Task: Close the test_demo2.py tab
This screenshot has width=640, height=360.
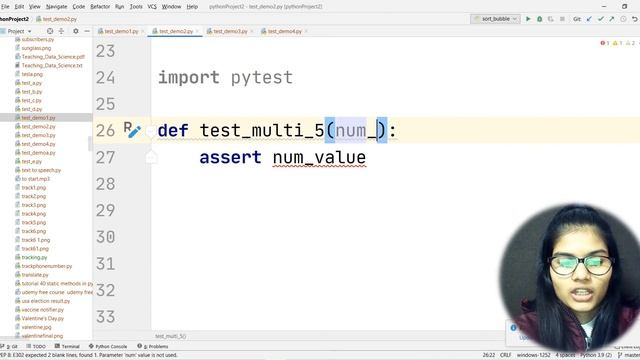Action: (198, 31)
